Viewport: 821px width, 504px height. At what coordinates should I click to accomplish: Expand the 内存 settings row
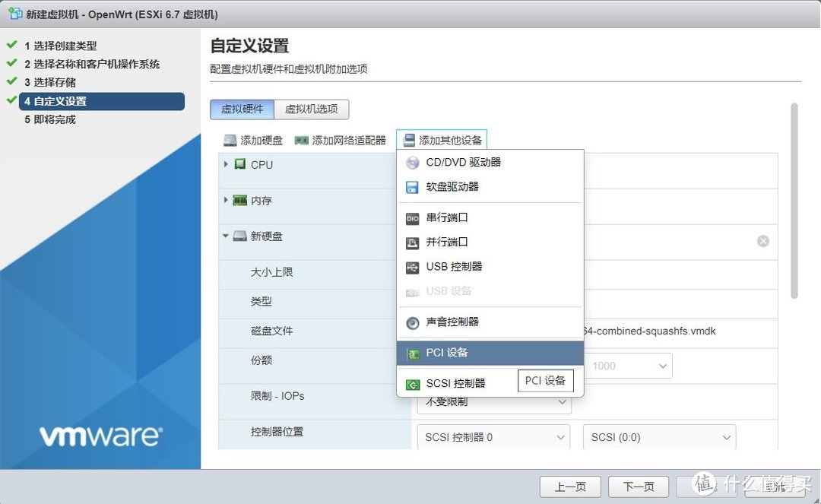[226, 200]
